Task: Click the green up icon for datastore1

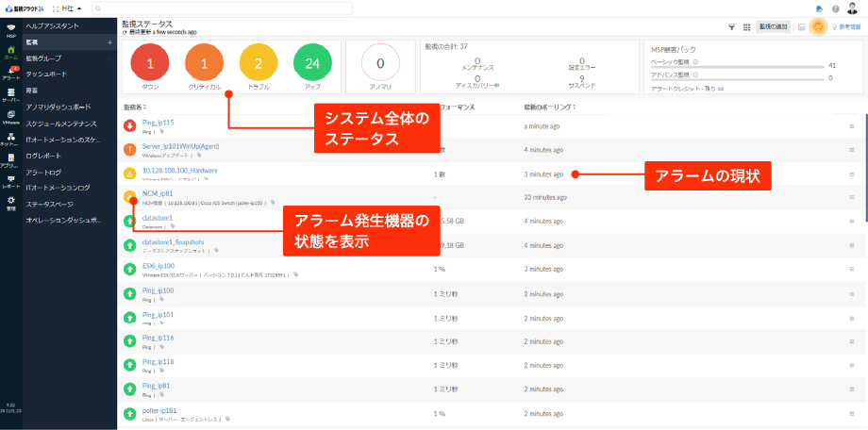Action: 129,222
